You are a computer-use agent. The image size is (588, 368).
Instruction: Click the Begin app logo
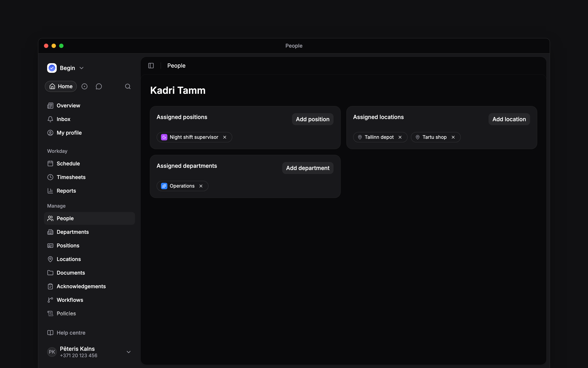click(x=52, y=68)
